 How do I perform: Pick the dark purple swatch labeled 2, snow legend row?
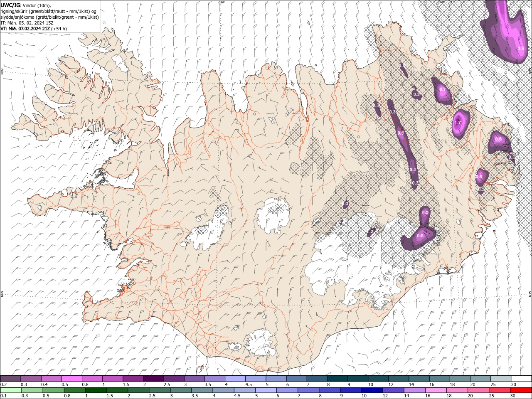(153, 379)
